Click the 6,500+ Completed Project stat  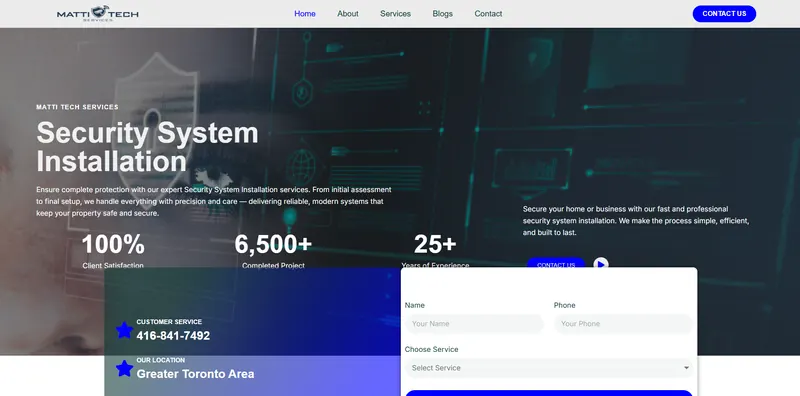273,251
